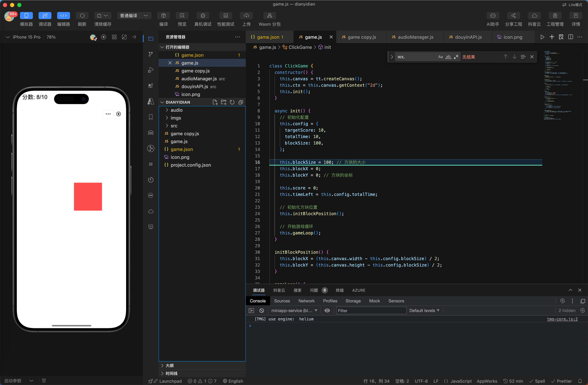The height and width of the screenshot is (385, 588).
Task: Click the 上传 upload cloud icon
Action: point(246,16)
